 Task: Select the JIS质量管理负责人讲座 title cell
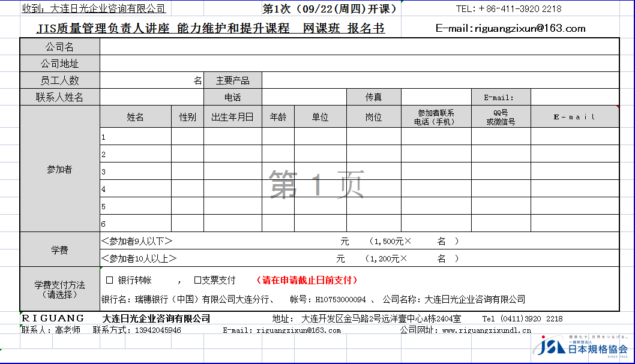(210, 29)
